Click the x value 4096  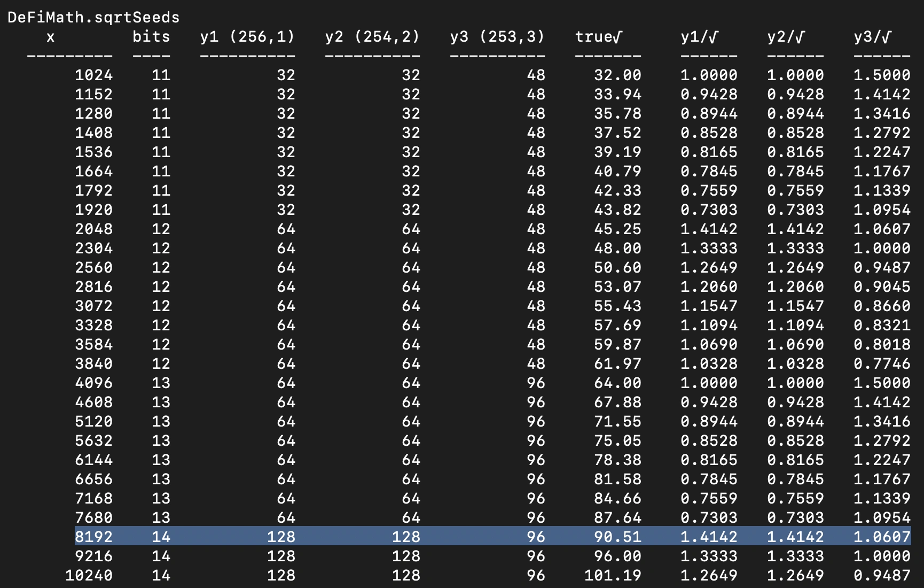(93, 383)
